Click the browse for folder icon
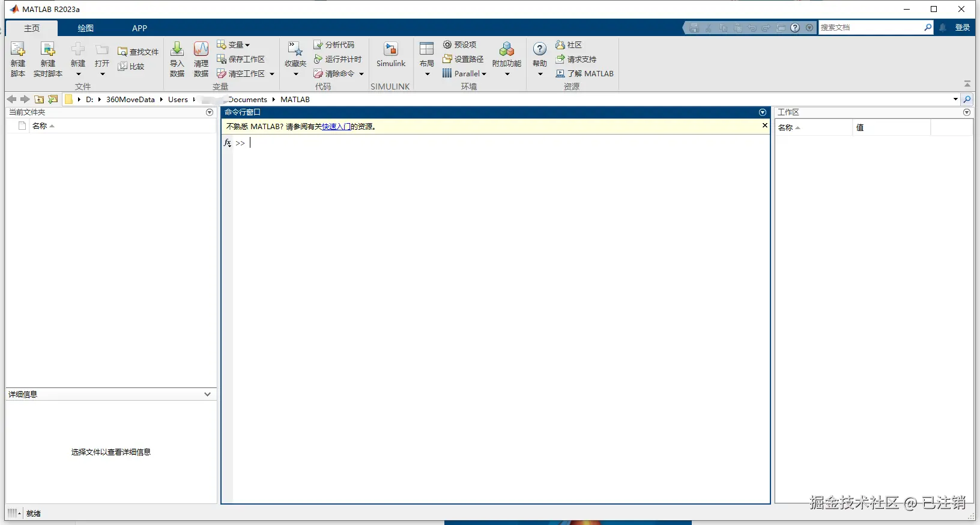The width and height of the screenshot is (980, 525). 53,99
